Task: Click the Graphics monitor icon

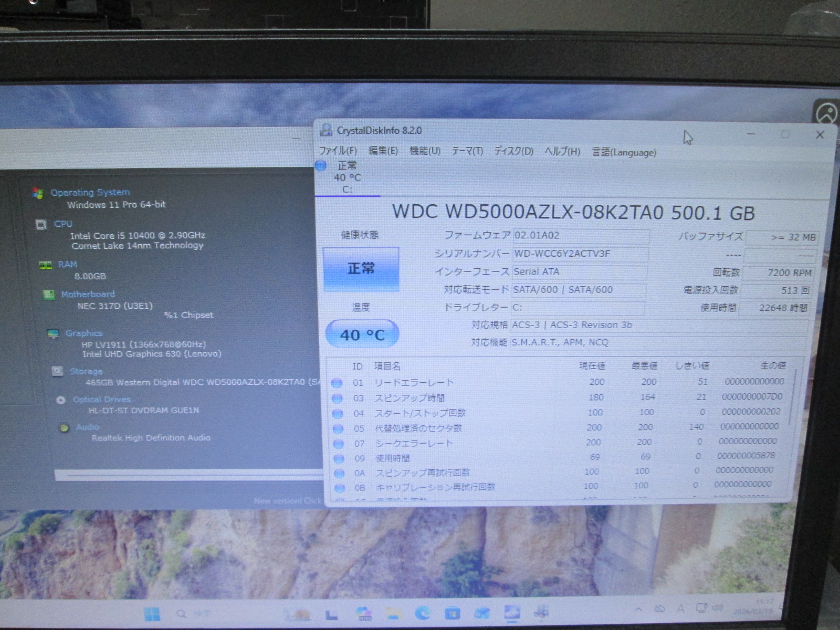Action: tap(53, 334)
